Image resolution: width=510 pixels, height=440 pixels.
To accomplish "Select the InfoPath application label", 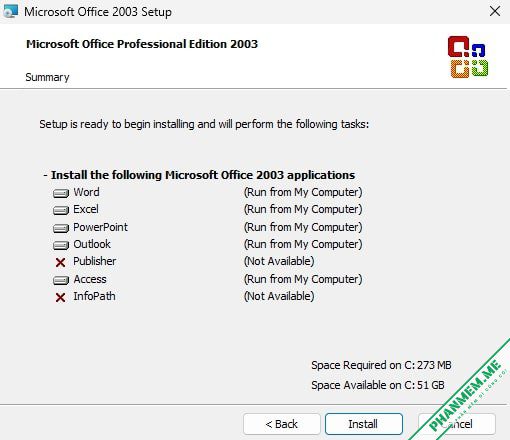I will tap(94, 296).
